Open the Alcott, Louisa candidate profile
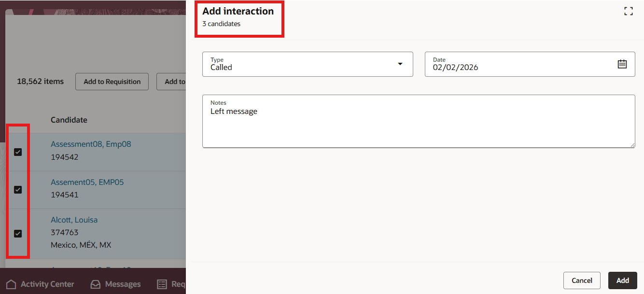 coord(74,220)
